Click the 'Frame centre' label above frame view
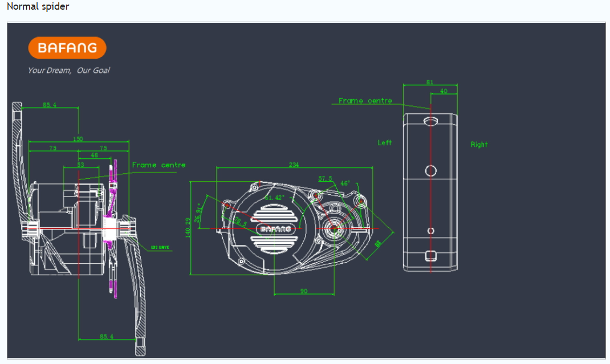The height and width of the screenshot is (364, 610). [365, 101]
